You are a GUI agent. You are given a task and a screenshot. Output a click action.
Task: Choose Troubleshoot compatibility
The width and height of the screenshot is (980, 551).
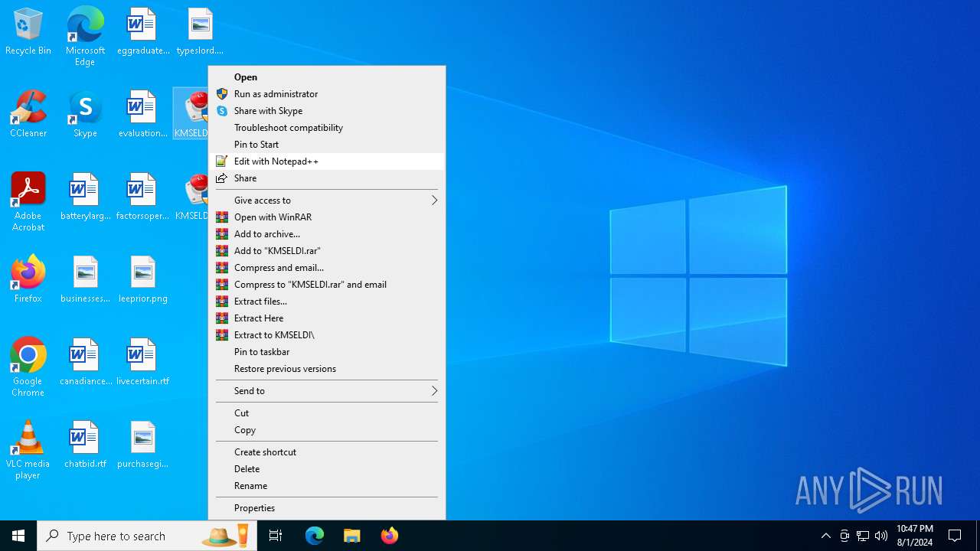tap(327, 128)
